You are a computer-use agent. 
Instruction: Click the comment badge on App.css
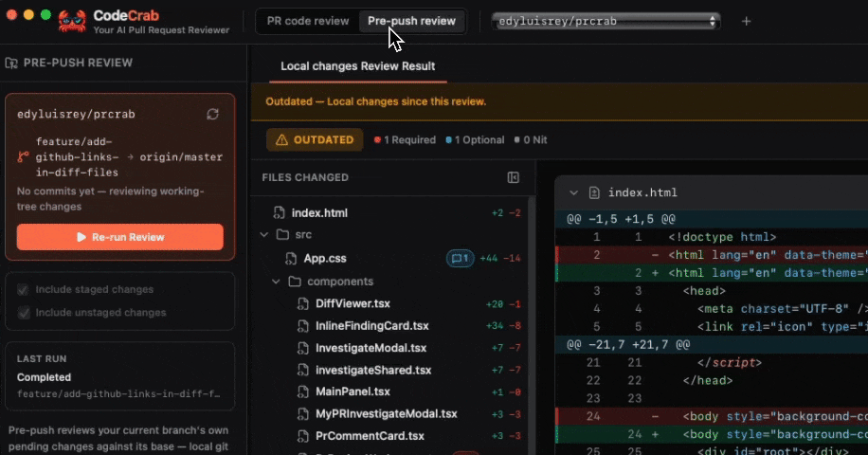click(x=460, y=258)
